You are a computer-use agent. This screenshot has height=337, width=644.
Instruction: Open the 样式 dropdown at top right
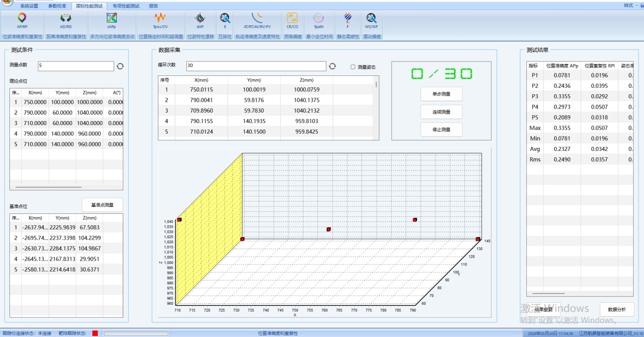631,5
